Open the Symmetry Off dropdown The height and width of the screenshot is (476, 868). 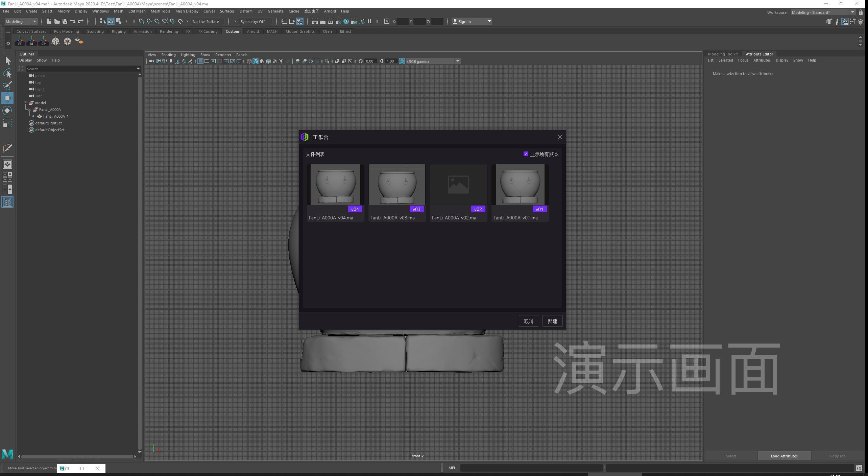click(x=256, y=21)
